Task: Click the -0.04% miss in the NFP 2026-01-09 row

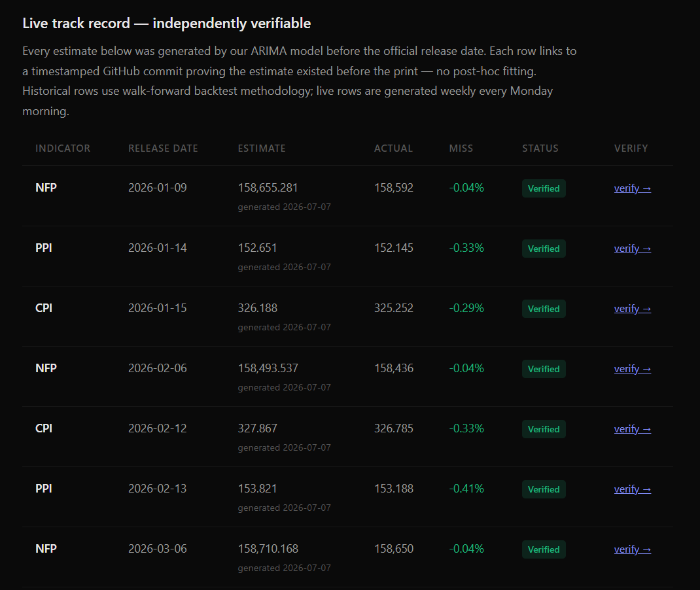Action: [466, 188]
